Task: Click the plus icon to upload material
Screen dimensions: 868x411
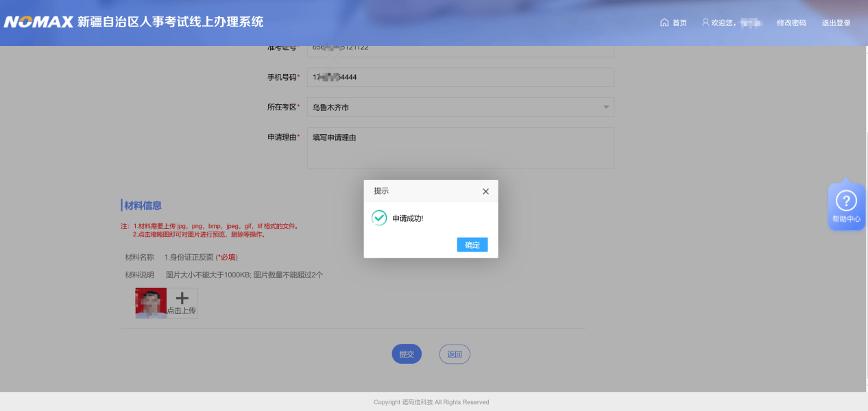Action: [182, 298]
